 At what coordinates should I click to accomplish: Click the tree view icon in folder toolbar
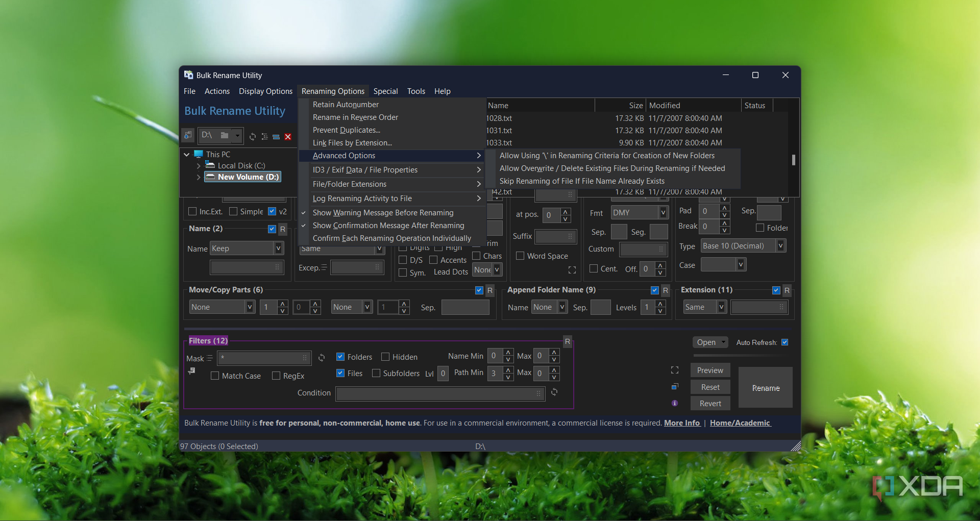(264, 136)
